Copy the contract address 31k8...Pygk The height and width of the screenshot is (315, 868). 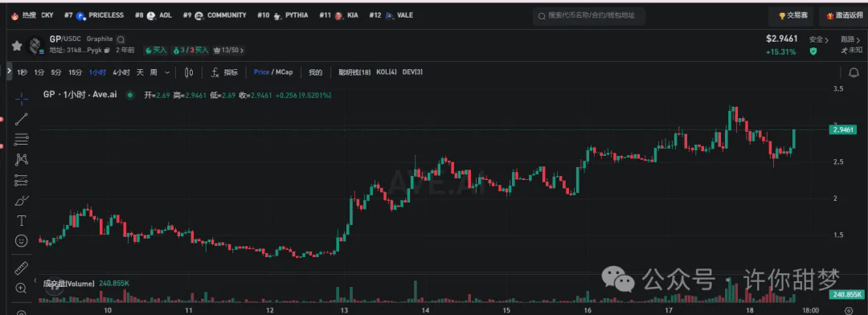pos(107,51)
